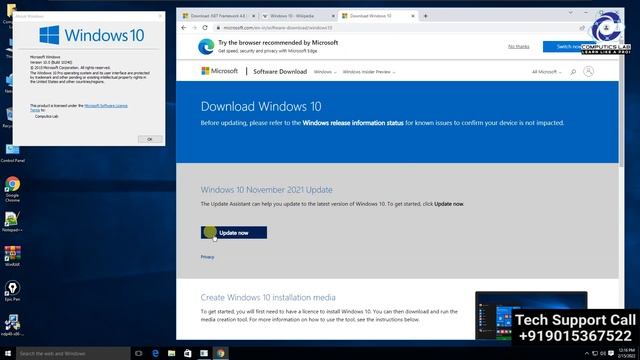The width and height of the screenshot is (640, 360).
Task: Click the Microsoft account sign-in avatar
Action: [x=588, y=71]
